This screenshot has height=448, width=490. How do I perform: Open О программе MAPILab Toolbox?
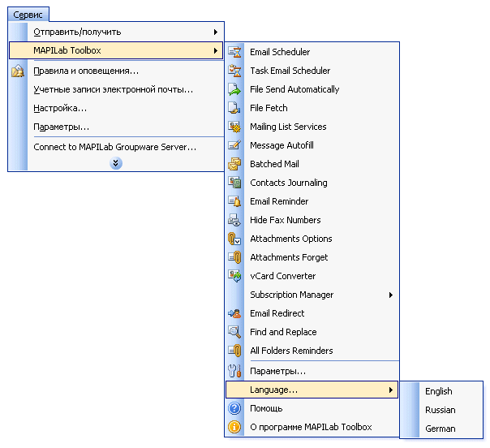310,427
